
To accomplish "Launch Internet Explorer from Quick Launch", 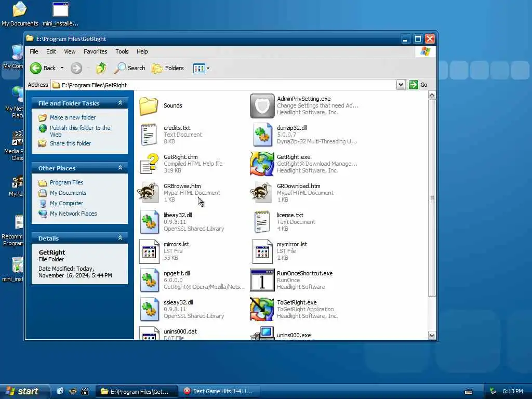I will pyautogui.click(x=60, y=391).
